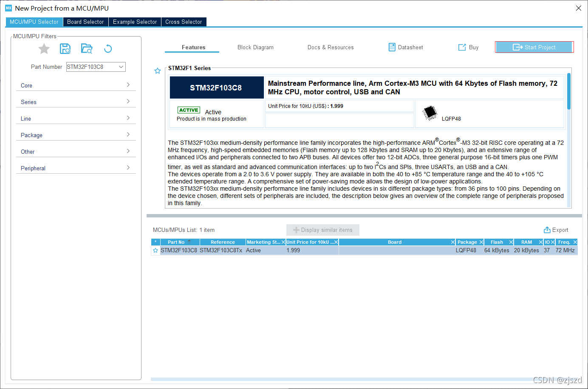
Task: Open the Cross Selector tab
Action: point(184,22)
